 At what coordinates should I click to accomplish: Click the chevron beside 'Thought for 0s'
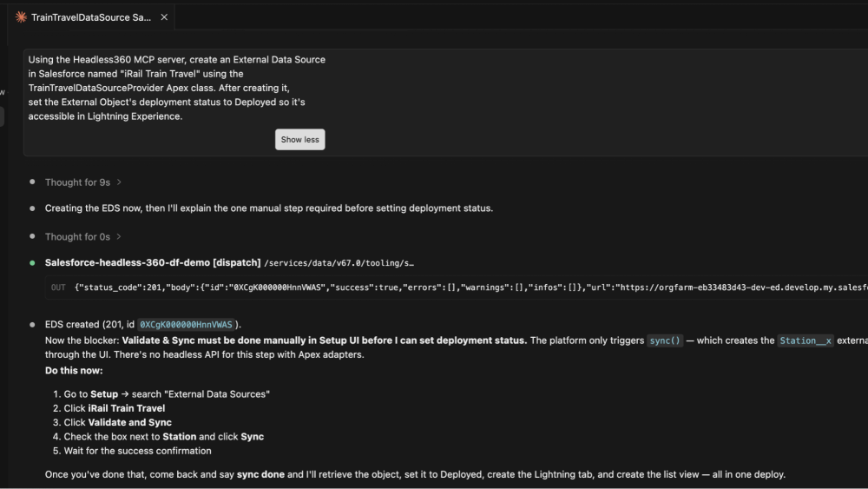point(119,236)
